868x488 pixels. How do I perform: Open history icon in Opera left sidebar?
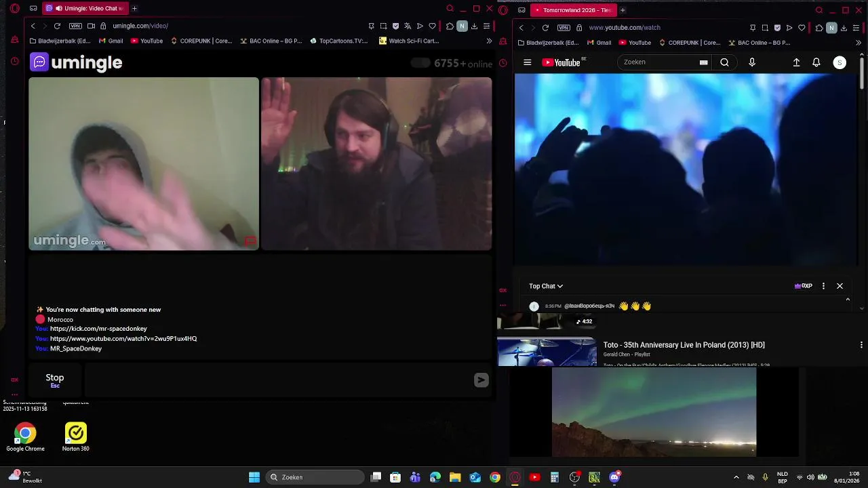point(14,62)
